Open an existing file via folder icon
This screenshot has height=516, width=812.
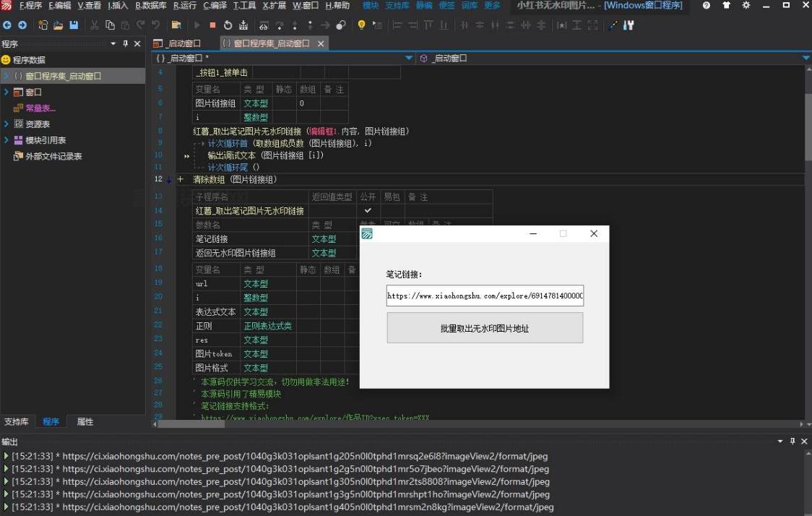pos(58,25)
